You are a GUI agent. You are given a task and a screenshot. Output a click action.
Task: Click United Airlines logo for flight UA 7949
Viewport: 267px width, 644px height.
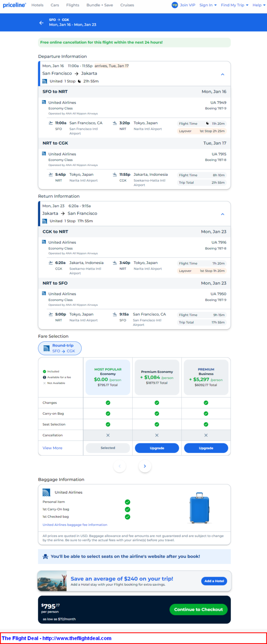[x=44, y=102]
